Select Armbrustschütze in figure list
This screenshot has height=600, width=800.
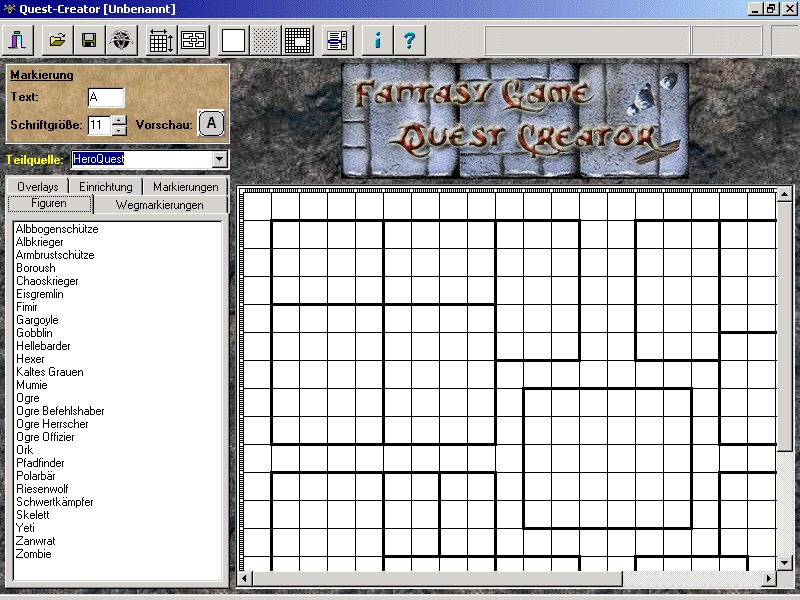[55, 255]
